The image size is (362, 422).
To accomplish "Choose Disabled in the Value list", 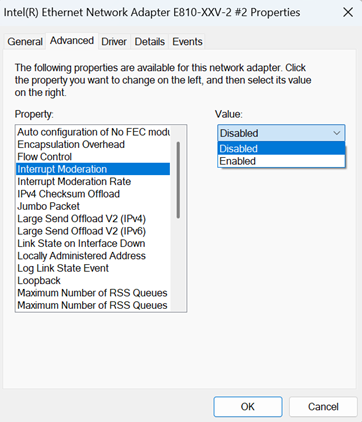I will coord(281,148).
